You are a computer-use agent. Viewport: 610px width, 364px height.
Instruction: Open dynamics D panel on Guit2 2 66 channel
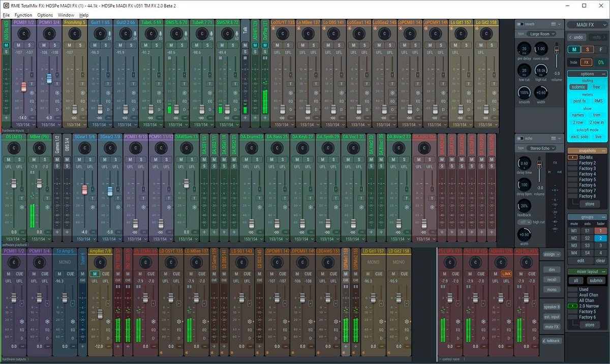[x=134, y=110]
